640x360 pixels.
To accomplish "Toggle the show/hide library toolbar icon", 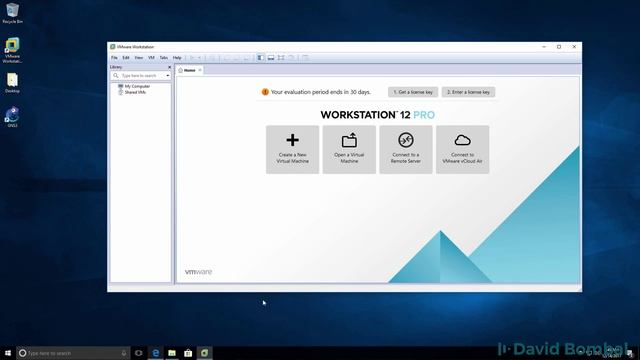I will (x=260, y=58).
